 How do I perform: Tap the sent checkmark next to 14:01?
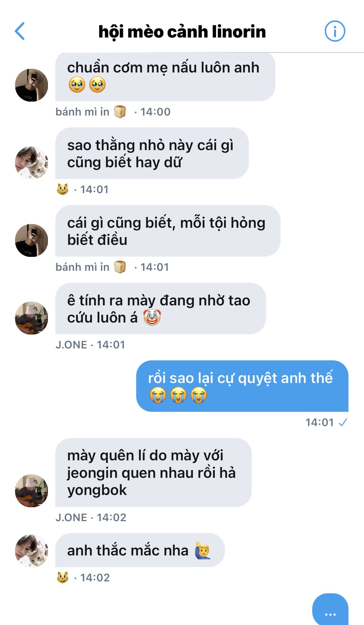click(343, 423)
